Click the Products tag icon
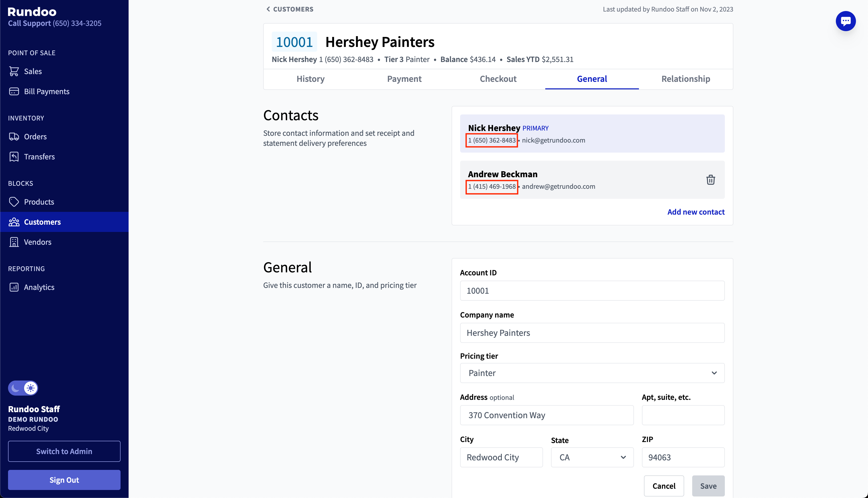Screen dimensions: 868x498 (x=14, y=202)
